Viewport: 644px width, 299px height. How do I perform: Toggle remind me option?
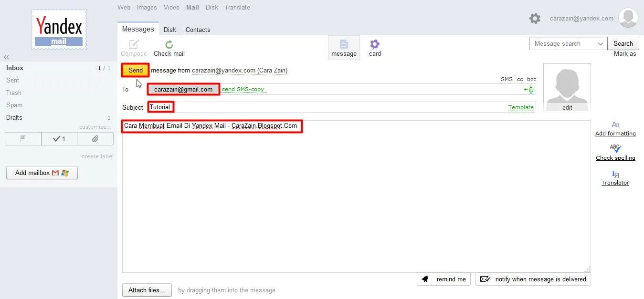click(x=444, y=279)
